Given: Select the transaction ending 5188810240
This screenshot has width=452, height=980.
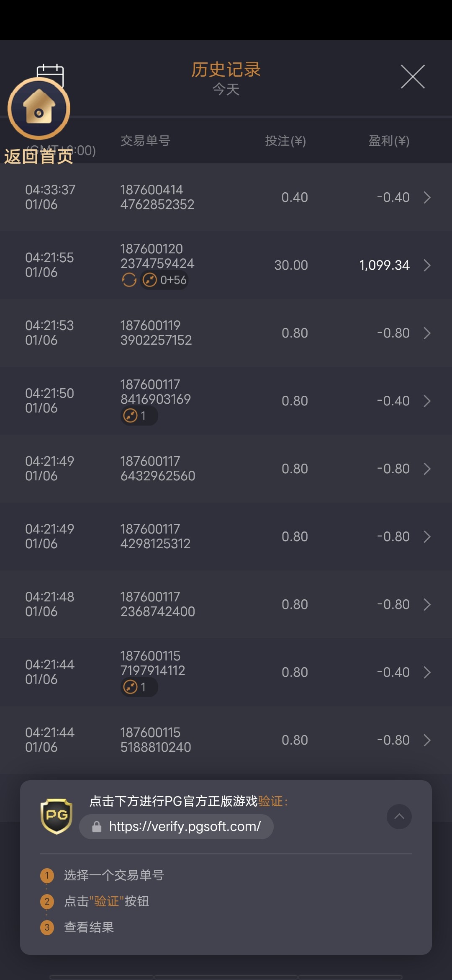Looking at the screenshot, I should [x=156, y=740].
